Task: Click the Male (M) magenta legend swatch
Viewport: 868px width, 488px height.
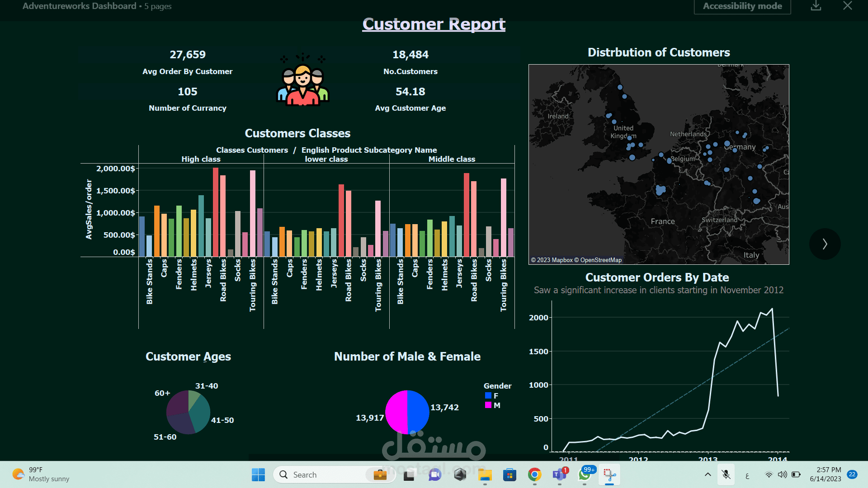Action: coord(488,405)
